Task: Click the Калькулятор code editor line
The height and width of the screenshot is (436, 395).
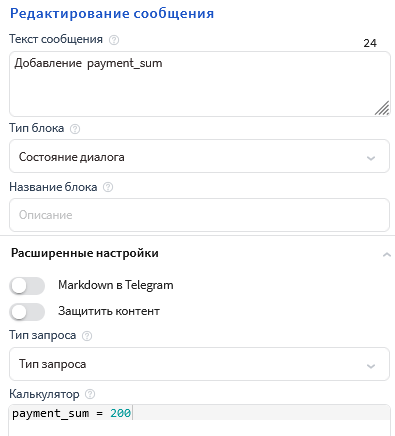Action: pos(199,413)
